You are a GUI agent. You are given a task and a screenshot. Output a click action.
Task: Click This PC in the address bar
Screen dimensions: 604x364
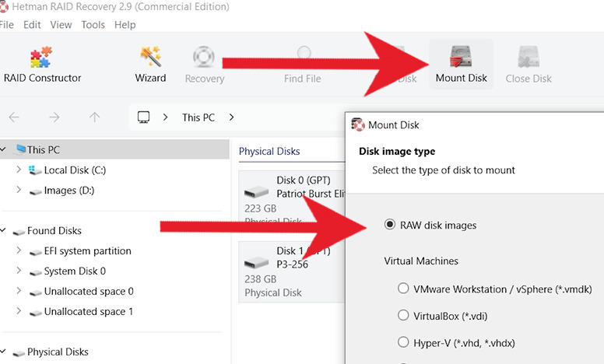click(x=198, y=117)
